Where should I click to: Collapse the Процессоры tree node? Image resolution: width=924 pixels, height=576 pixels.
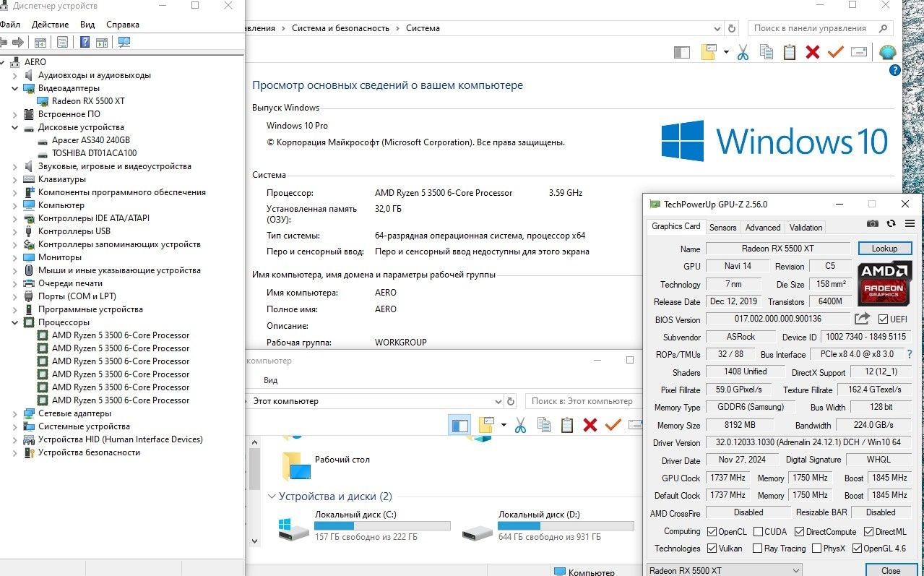coord(15,322)
